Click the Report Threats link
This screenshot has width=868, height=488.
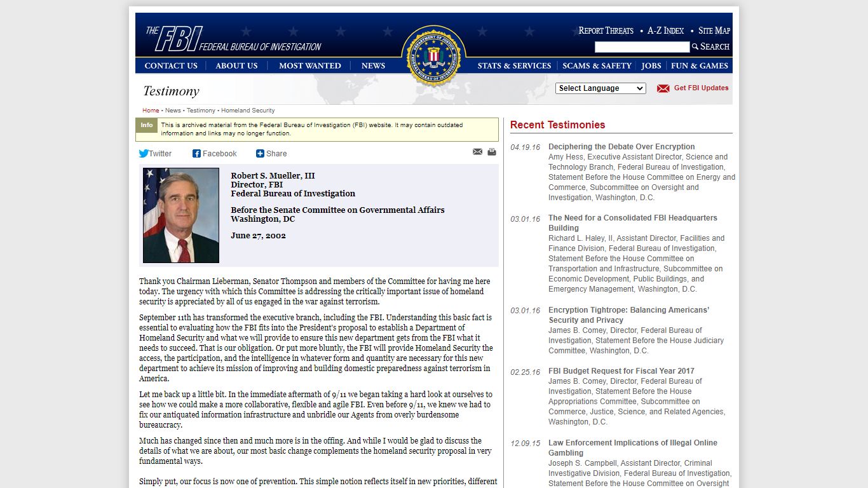606,30
